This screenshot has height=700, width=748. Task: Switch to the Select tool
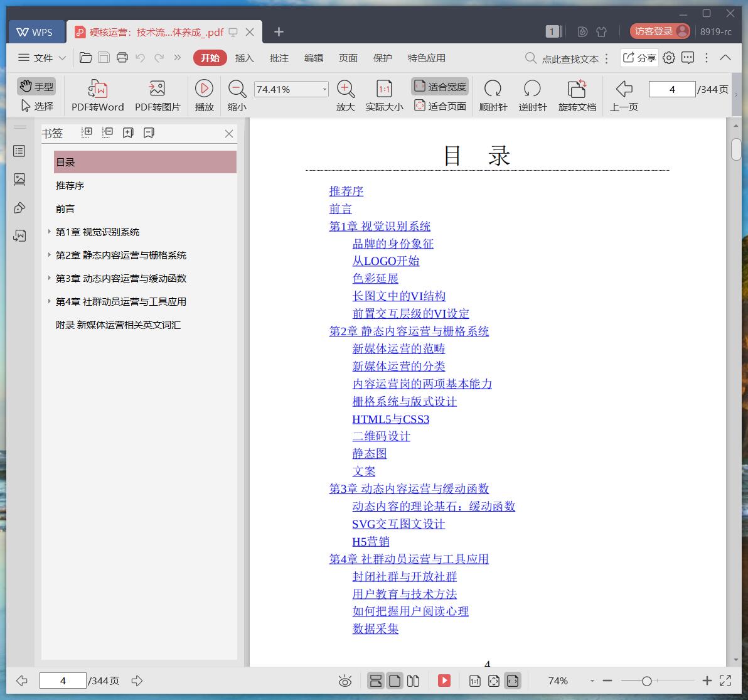[x=37, y=106]
